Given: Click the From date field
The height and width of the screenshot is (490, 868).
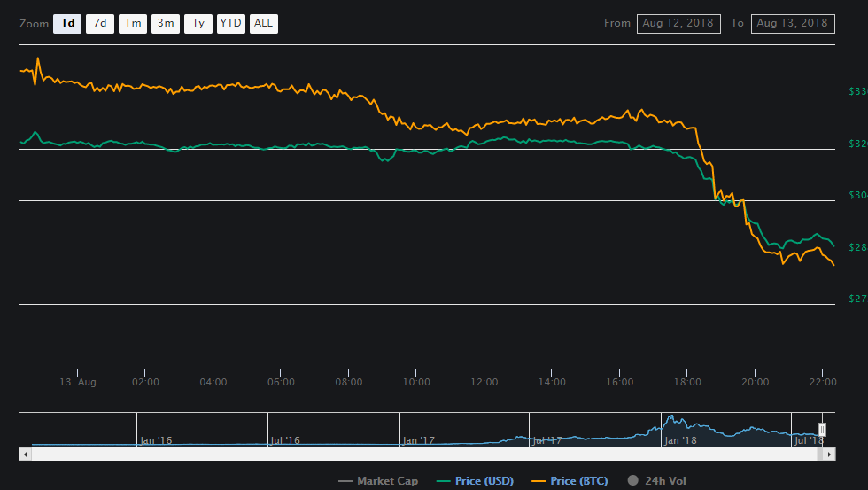Looking at the screenshot, I should click(678, 23).
